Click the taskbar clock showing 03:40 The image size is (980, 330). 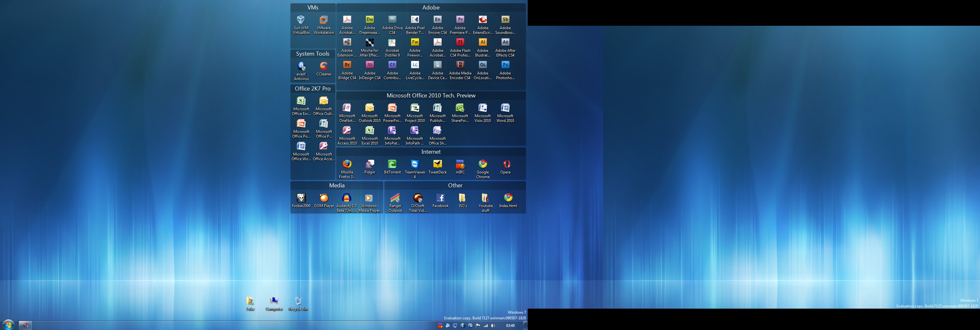tap(510, 325)
